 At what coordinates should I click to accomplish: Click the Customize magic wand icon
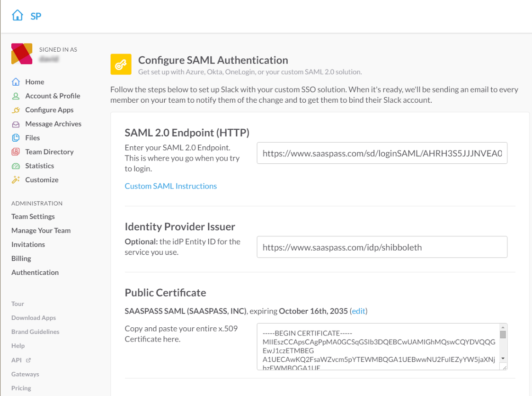click(x=16, y=180)
